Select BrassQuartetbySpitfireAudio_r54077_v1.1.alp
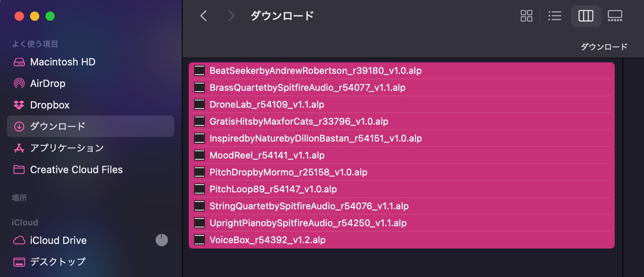The width and height of the screenshot is (644, 277). (x=402, y=87)
